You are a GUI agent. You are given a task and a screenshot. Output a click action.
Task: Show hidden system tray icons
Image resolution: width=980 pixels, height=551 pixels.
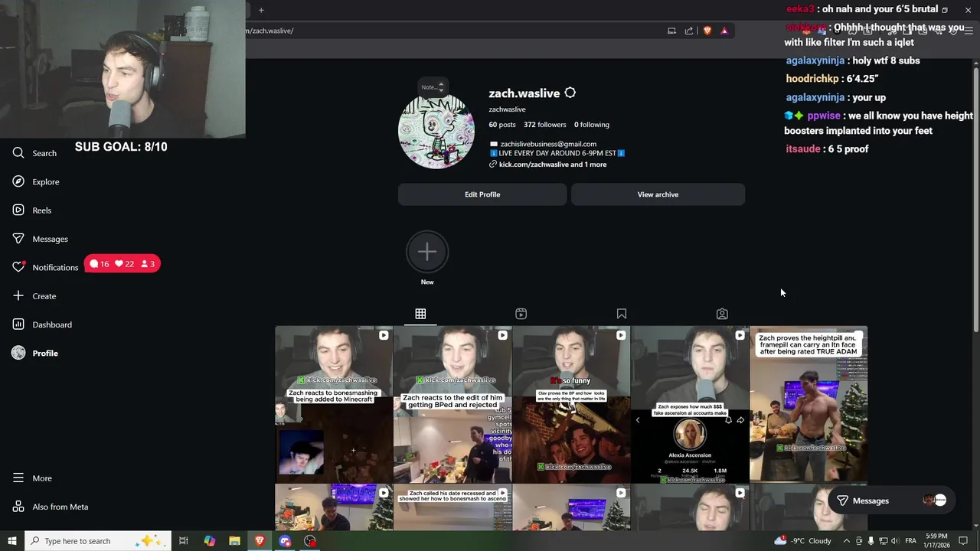coord(846,541)
